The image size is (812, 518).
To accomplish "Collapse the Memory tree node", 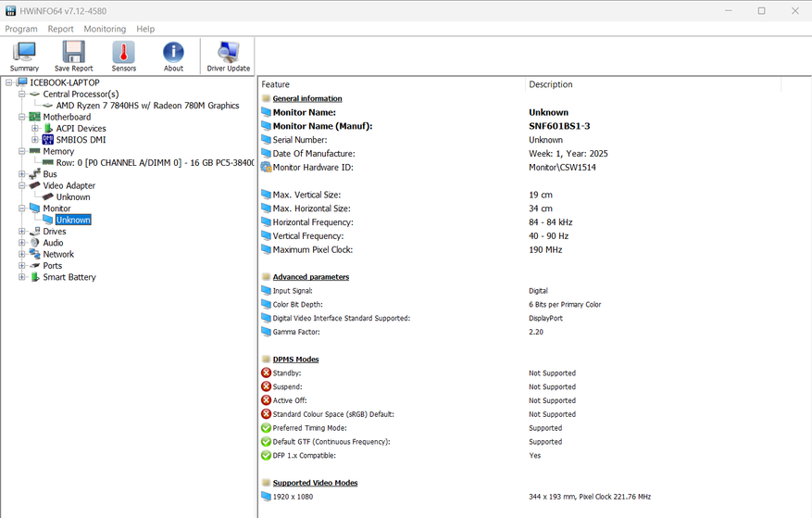I will 21,151.
